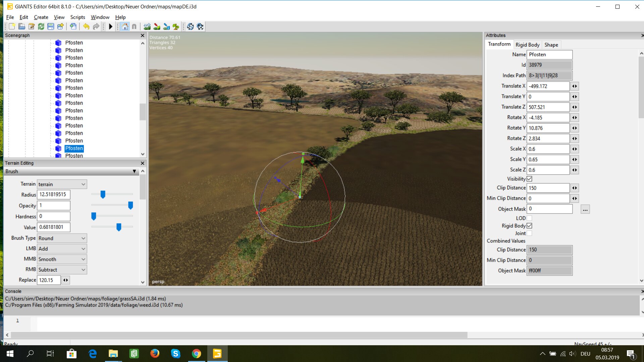Click the Translate X stepper arrows
The width and height of the screenshot is (644, 362).
click(x=575, y=86)
